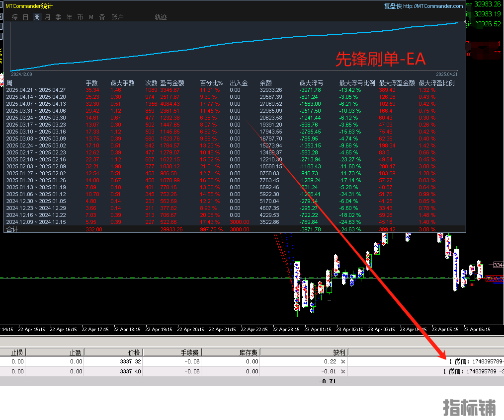
Task: Select the 2024.12.09 ~ 2024.12.15 week row
Action: pyautogui.click(x=235, y=222)
